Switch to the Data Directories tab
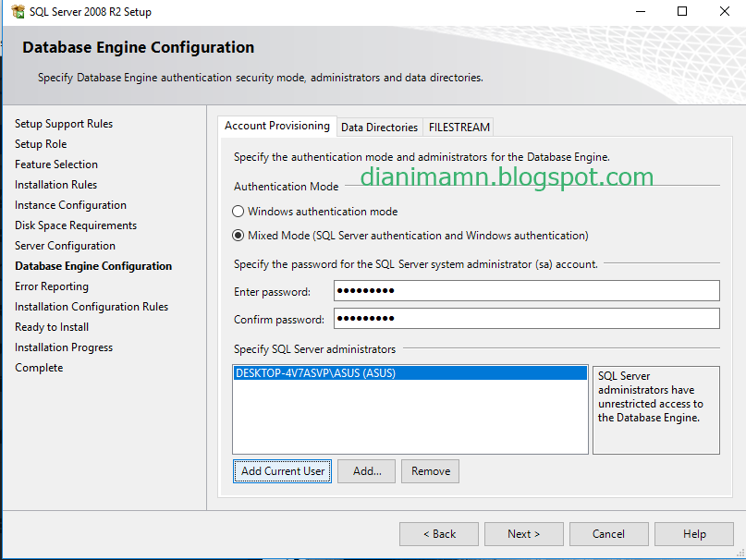 click(380, 127)
